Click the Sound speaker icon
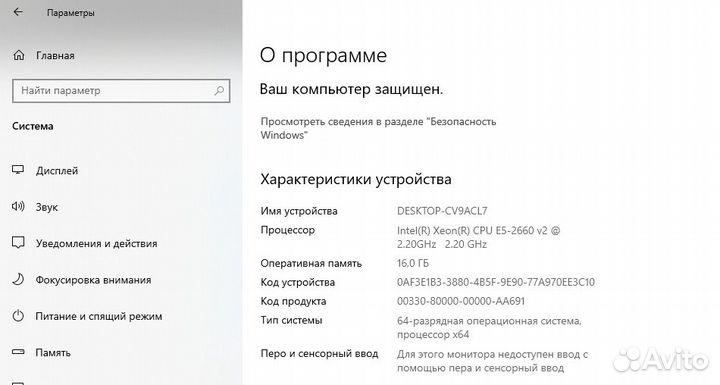 tap(18, 206)
